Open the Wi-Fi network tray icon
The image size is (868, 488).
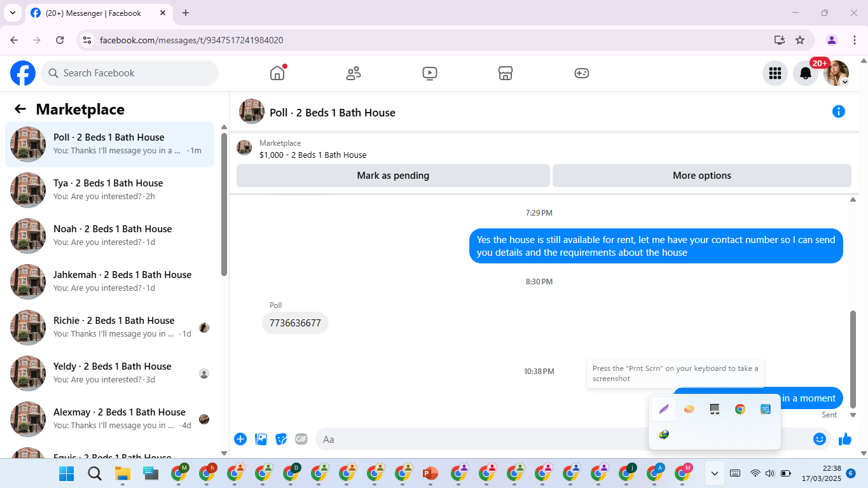755,473
